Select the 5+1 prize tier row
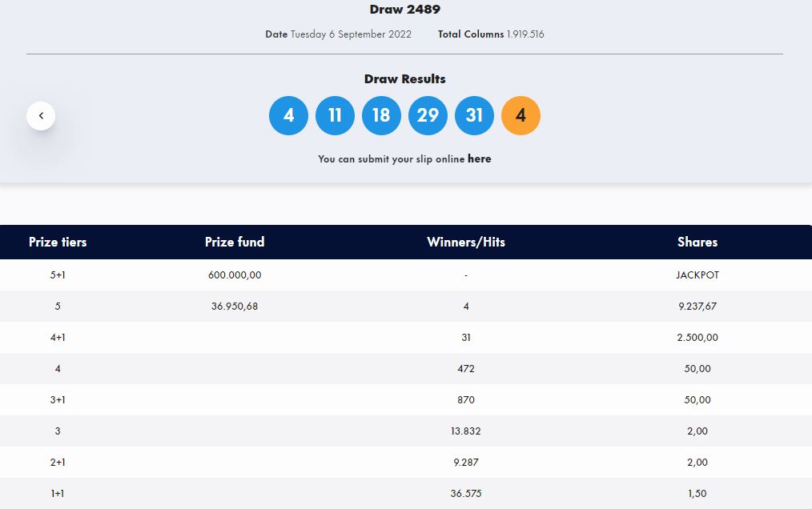Image resolution: width=812 pixels, height=509 pixels. pos(406,275)
